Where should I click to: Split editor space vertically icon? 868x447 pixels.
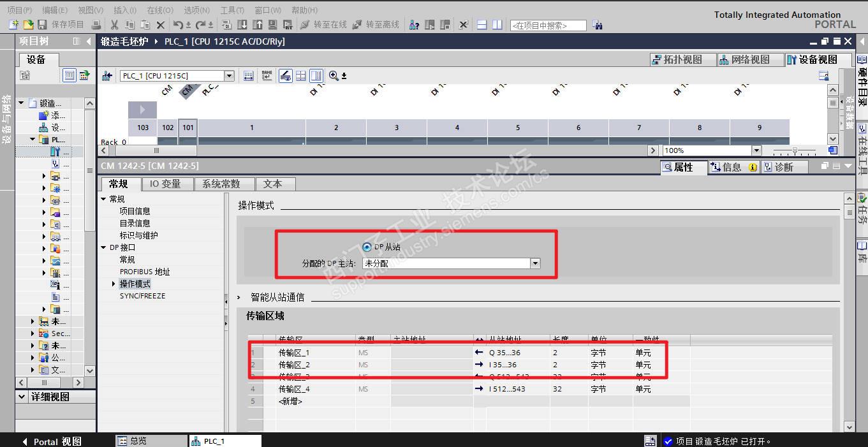pos(497,26)
